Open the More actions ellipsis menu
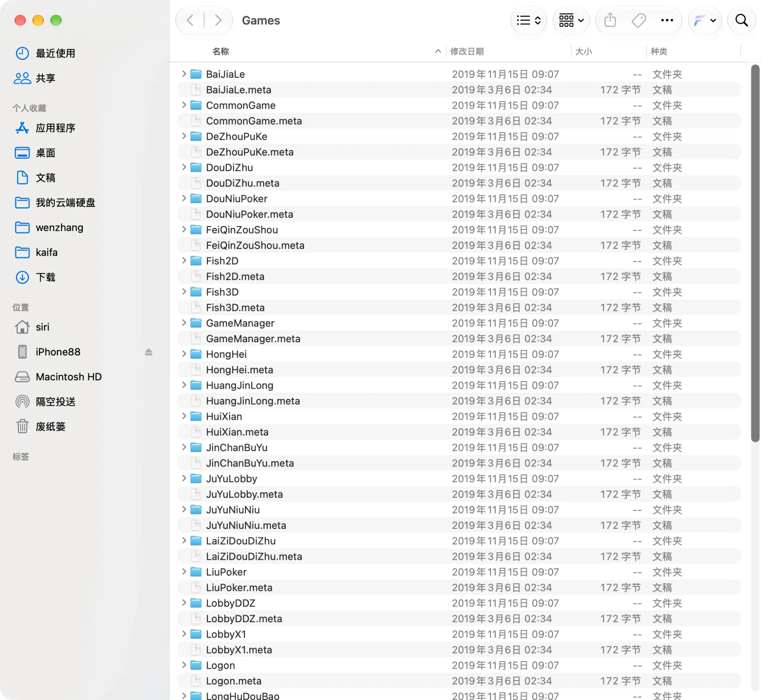Viewport: 762px width, 700px height. [x=667, y=20]
